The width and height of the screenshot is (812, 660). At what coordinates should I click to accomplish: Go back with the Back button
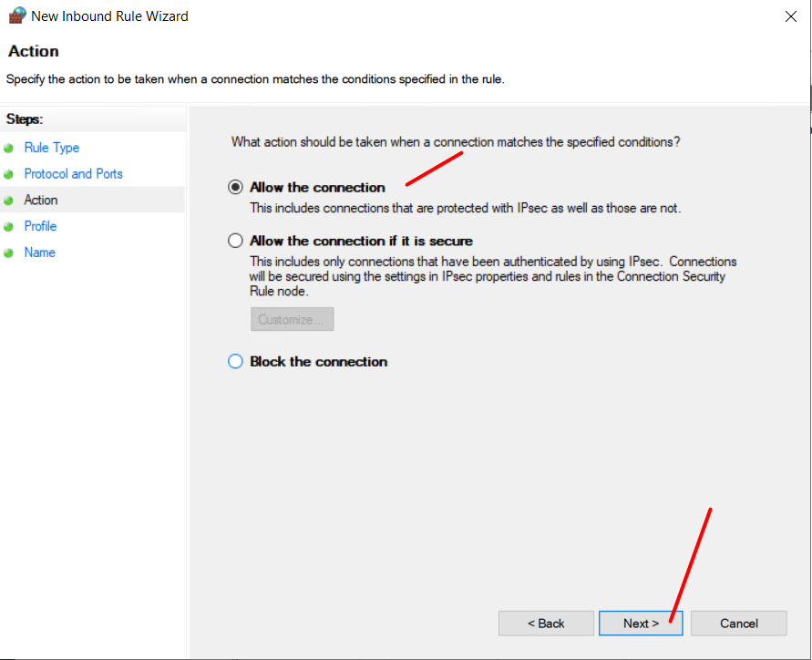click(546, 624)
